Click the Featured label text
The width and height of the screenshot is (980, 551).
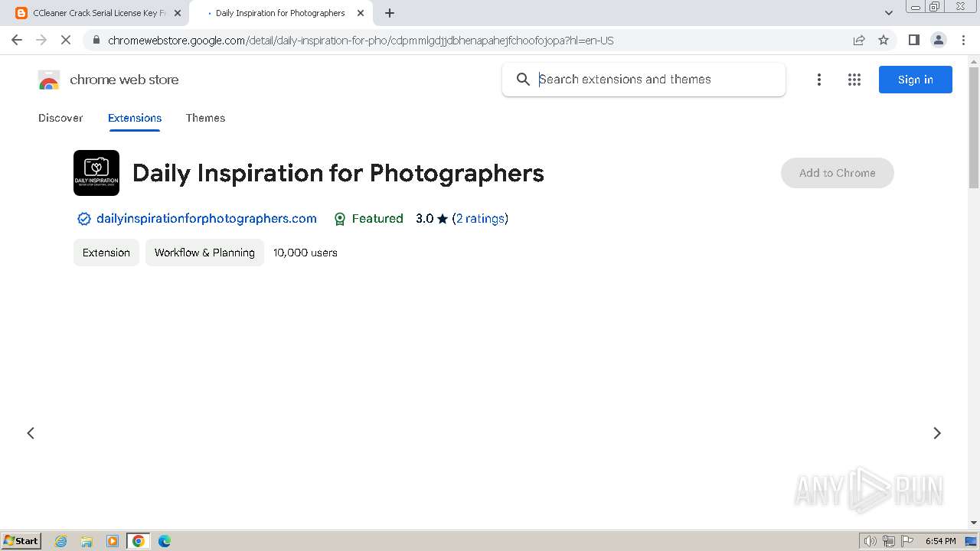(377, 219)
